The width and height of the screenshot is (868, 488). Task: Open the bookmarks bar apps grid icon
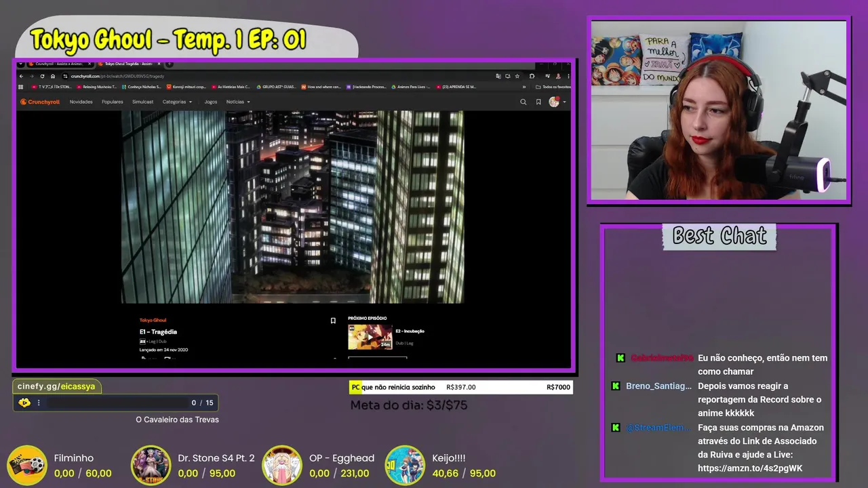21,87
